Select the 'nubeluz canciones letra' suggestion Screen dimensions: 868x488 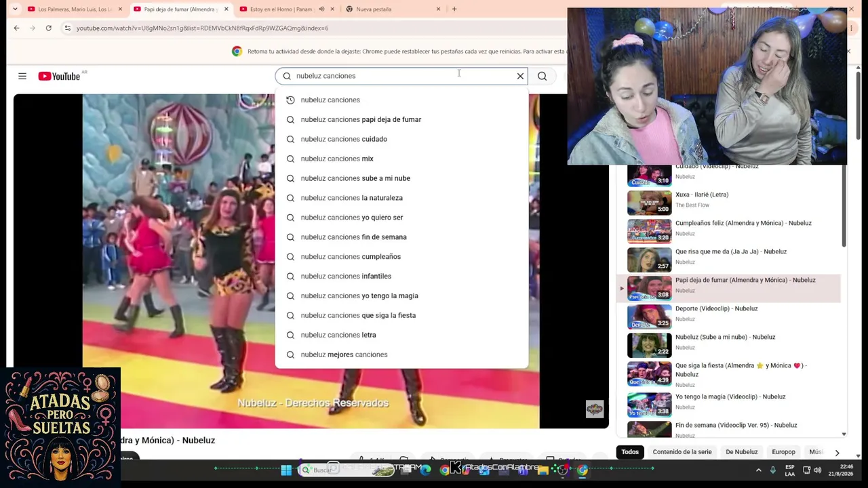tap(401, 335)
